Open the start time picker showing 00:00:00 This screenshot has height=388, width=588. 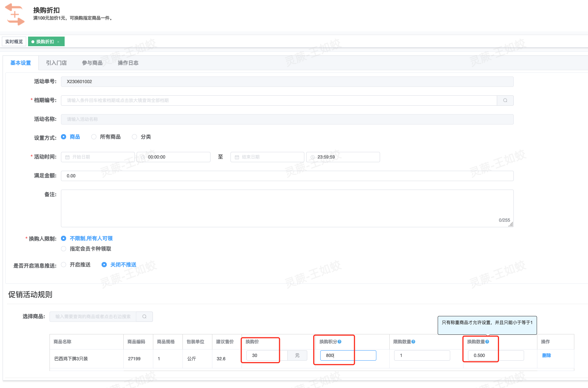point(174,157)
